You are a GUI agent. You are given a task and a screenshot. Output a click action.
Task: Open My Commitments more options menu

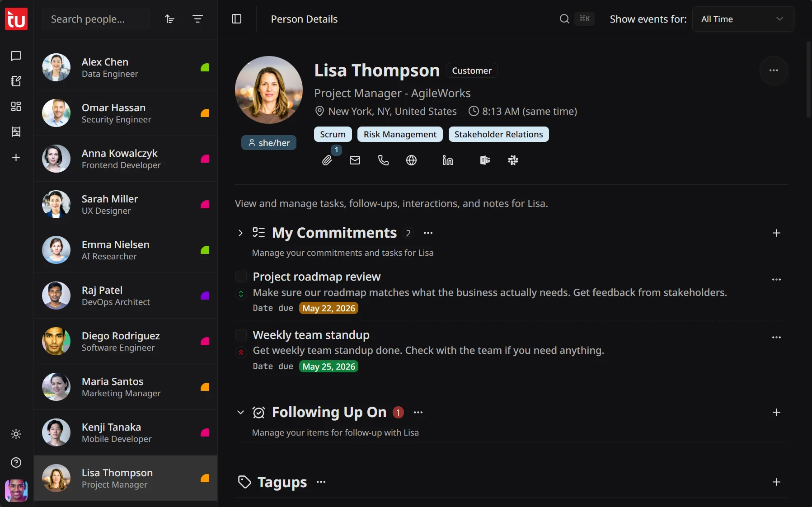click(x=428, y=233)
